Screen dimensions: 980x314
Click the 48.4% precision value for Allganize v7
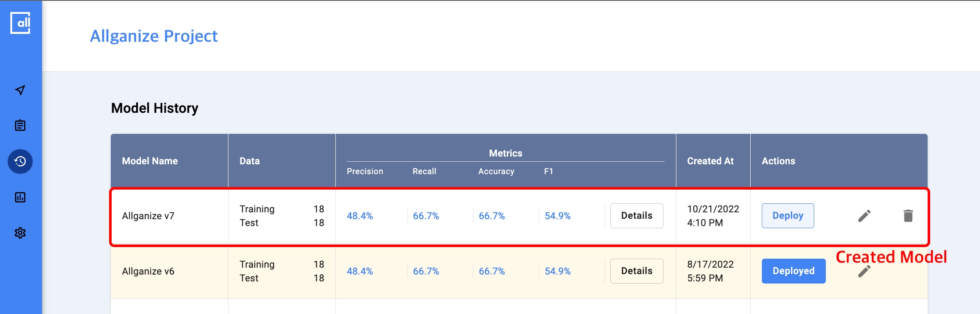tap(360, 216)
